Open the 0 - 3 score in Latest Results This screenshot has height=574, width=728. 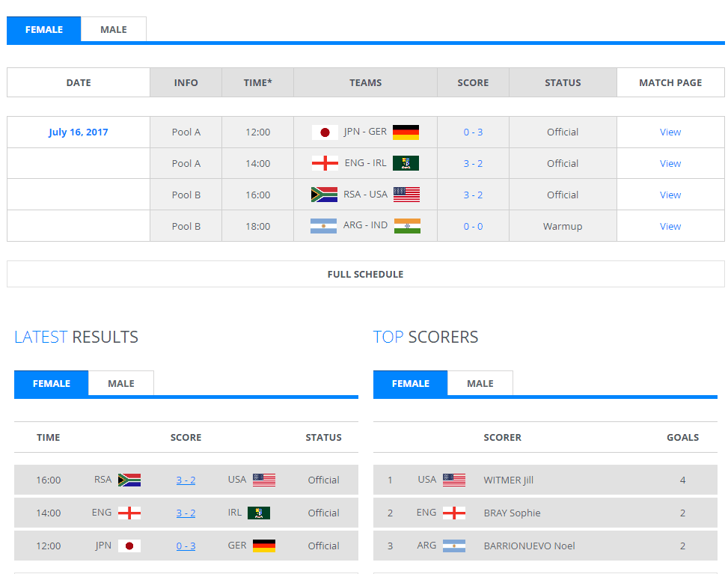click(186, 546)
